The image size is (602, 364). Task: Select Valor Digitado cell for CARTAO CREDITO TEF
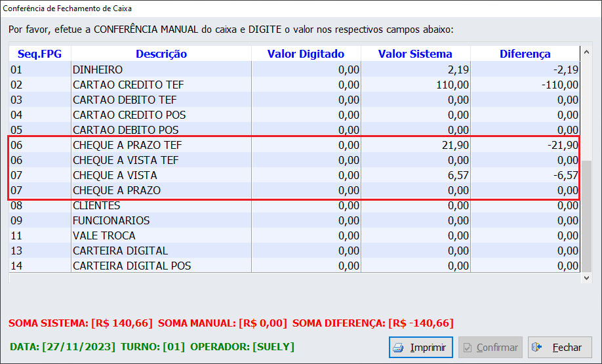pyautogui.click(x=306, y=85)
